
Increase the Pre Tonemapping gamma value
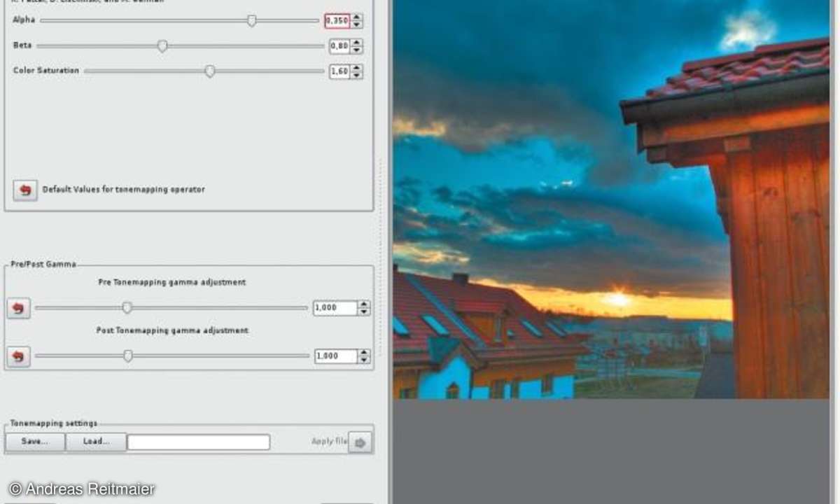(363, 304)
